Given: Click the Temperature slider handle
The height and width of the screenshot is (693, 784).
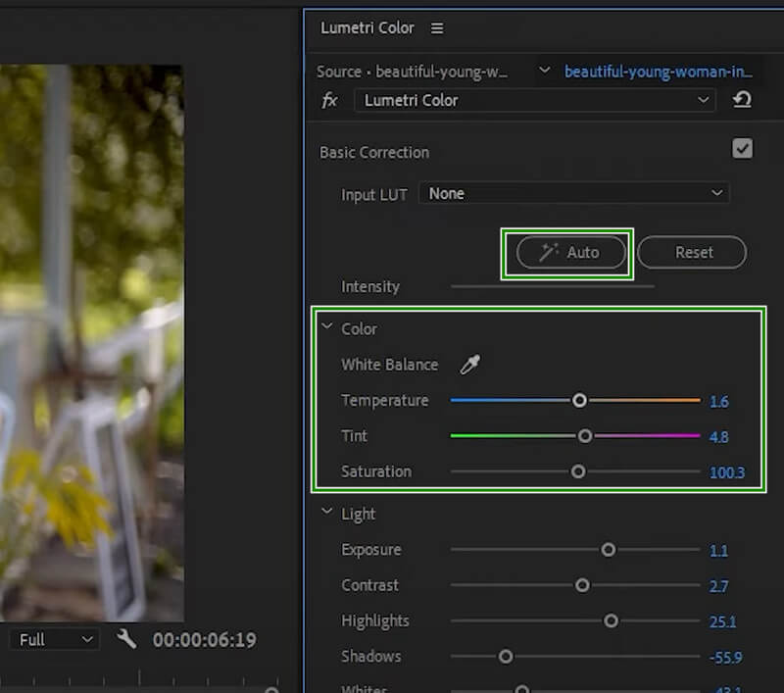Looking at the screenshot, I should 579,400.
